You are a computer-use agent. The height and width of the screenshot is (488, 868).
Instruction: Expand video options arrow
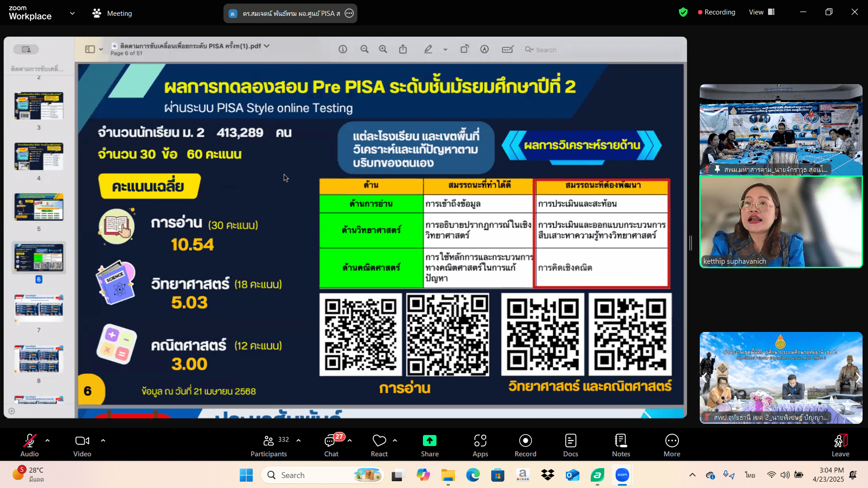[103, 440]
